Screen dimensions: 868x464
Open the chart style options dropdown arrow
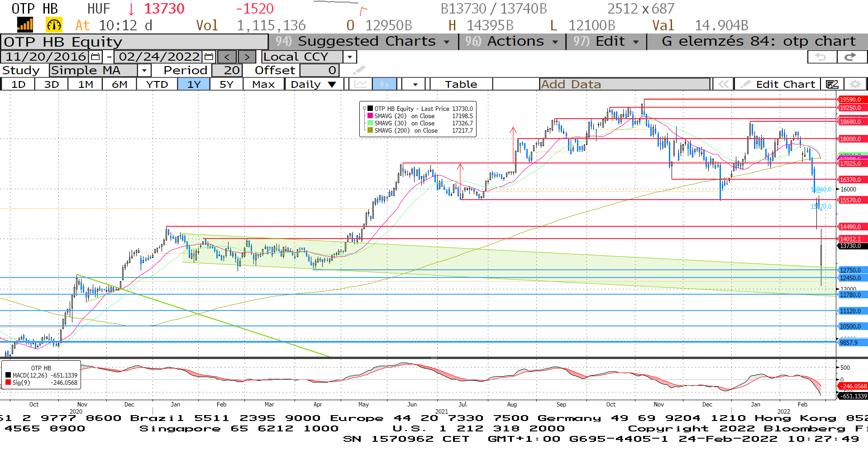tap(415, 84)
